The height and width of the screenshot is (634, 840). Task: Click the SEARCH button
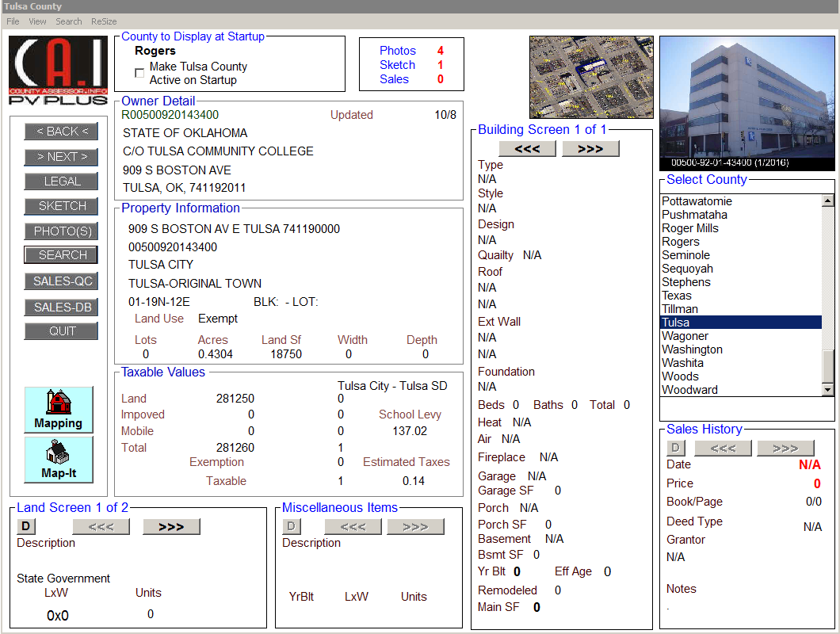point(62,255)
